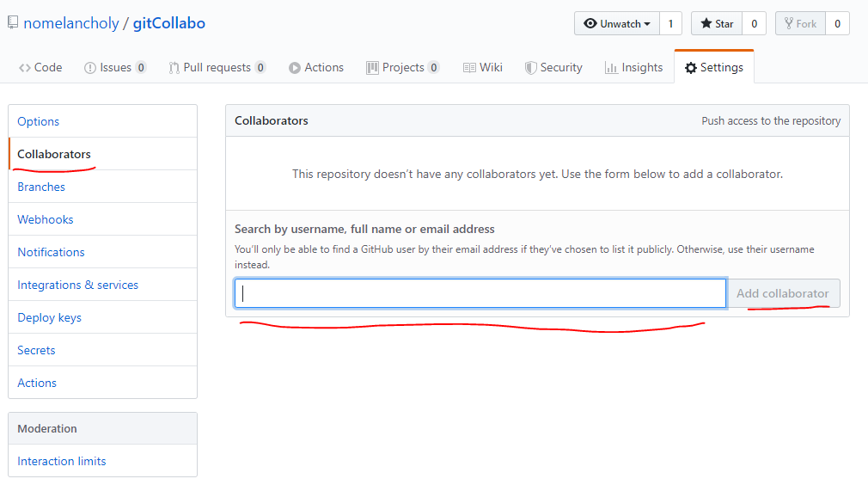Open the Pull requests tab

click(x=217, y=68)
